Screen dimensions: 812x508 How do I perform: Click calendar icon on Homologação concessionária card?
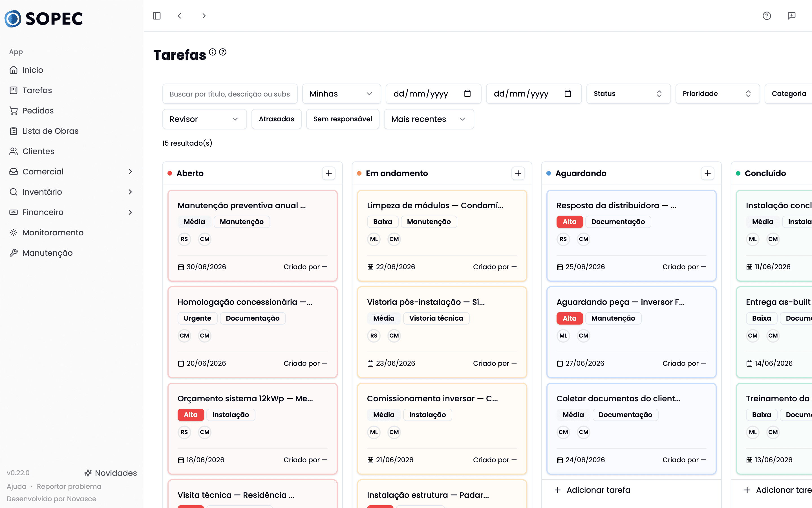pos(181,364)
